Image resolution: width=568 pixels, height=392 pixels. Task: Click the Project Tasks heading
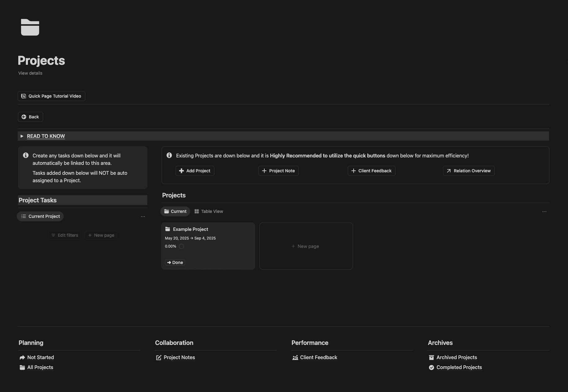(x=38, y=200)
